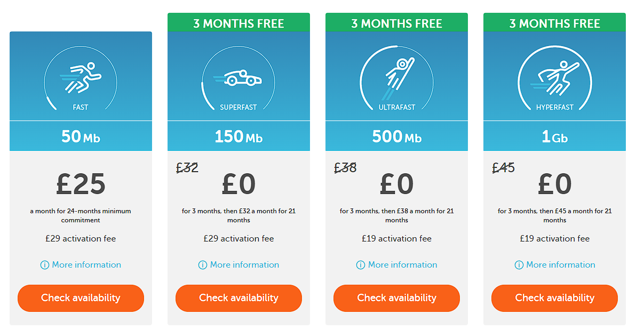Screen dimensions: 644x330
Task: Click the Fast running man icon
Action: coord(81,77)
